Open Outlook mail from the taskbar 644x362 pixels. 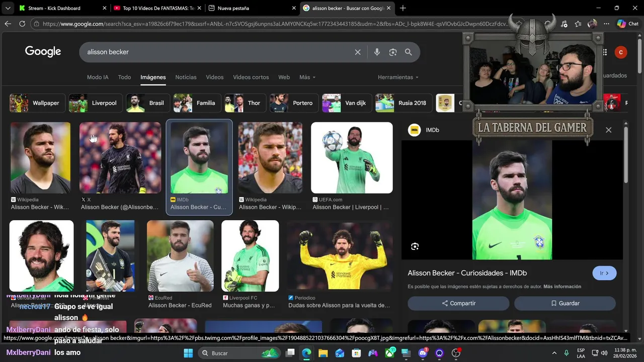click(x=340, y=353)
